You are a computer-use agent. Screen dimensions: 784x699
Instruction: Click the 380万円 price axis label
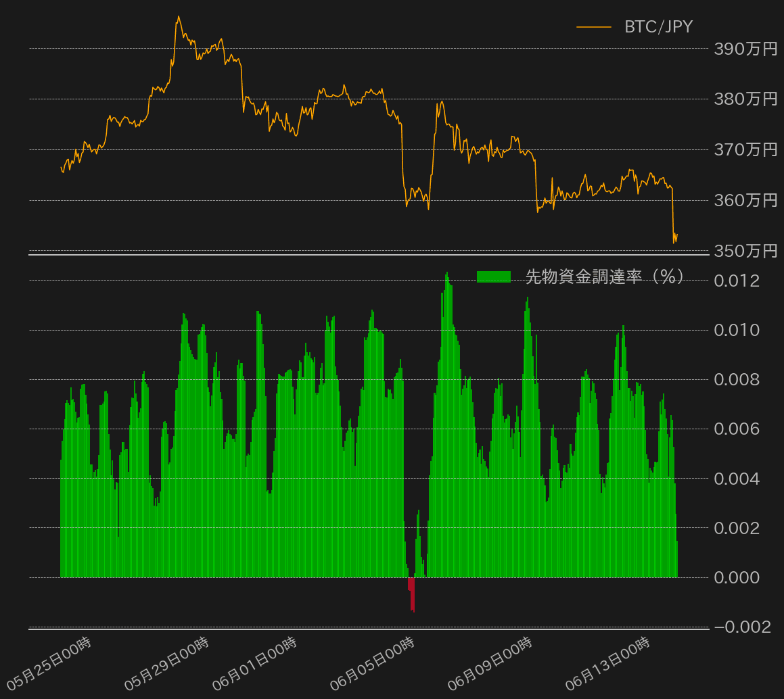click(x=745, y=99)
